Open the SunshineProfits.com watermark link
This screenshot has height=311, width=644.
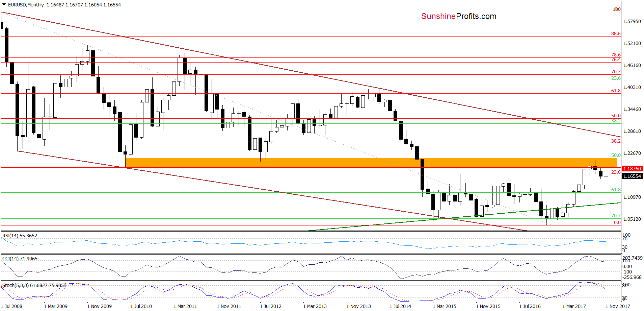point(459,16)
